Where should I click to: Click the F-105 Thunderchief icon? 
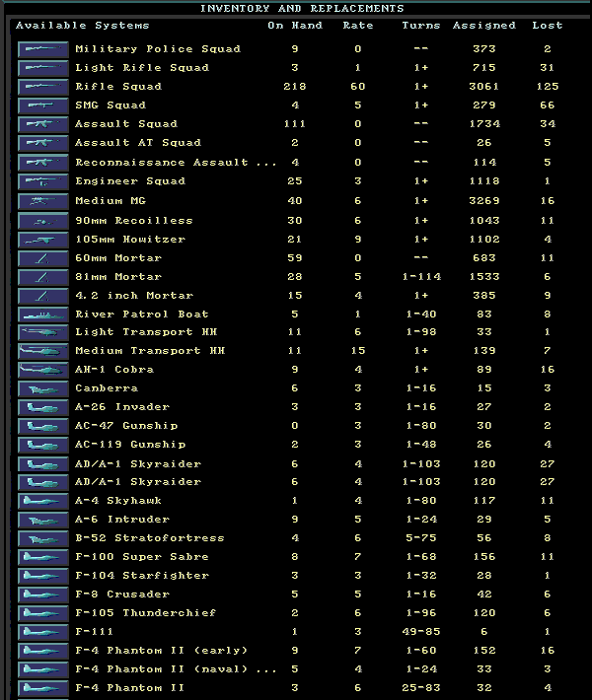point(43,613)
